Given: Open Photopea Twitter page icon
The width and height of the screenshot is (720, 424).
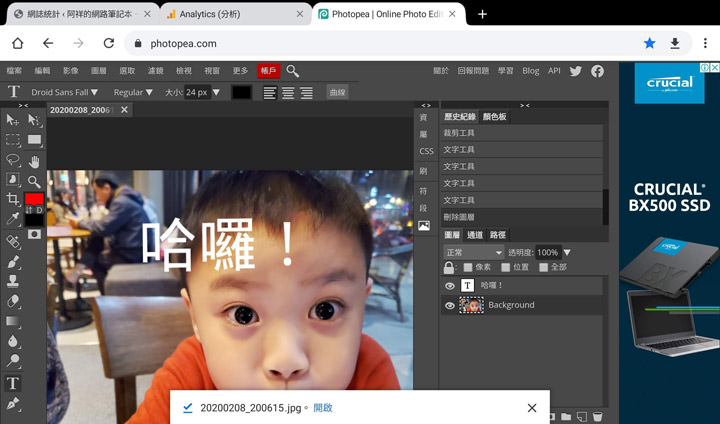Looking at the screenshot, I should click(x=576, y=71).
